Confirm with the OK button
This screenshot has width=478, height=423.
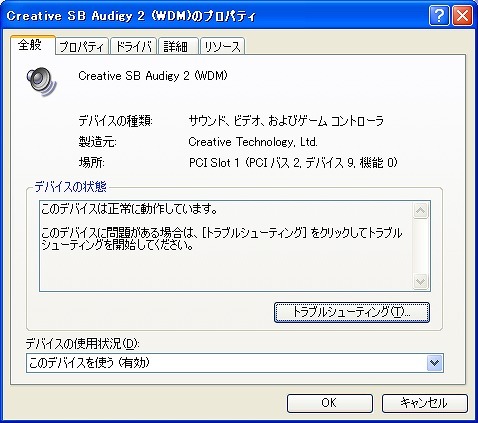pos(330,403)
